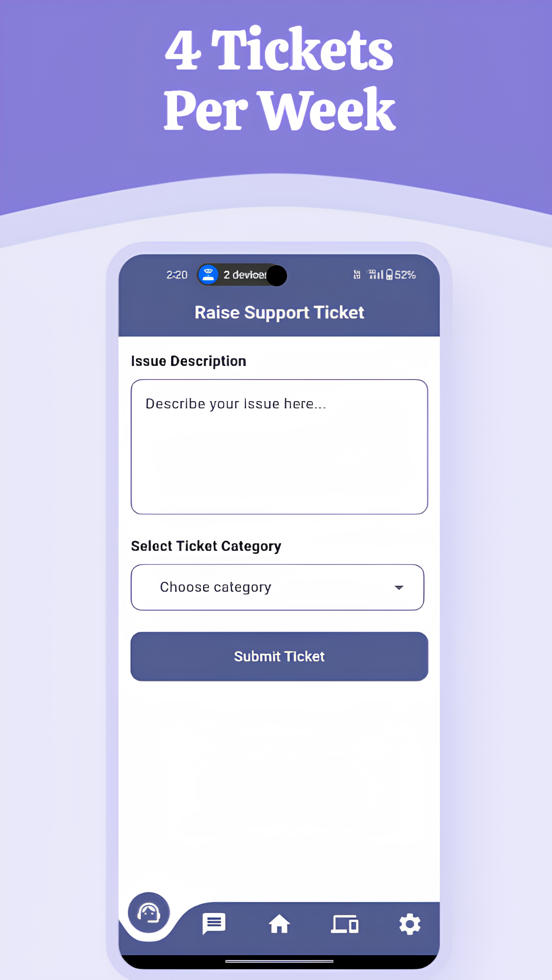Open the settings gear icon
Image resolution: width=552 pixels, height=980 pixels.
[x=410, y=924]
